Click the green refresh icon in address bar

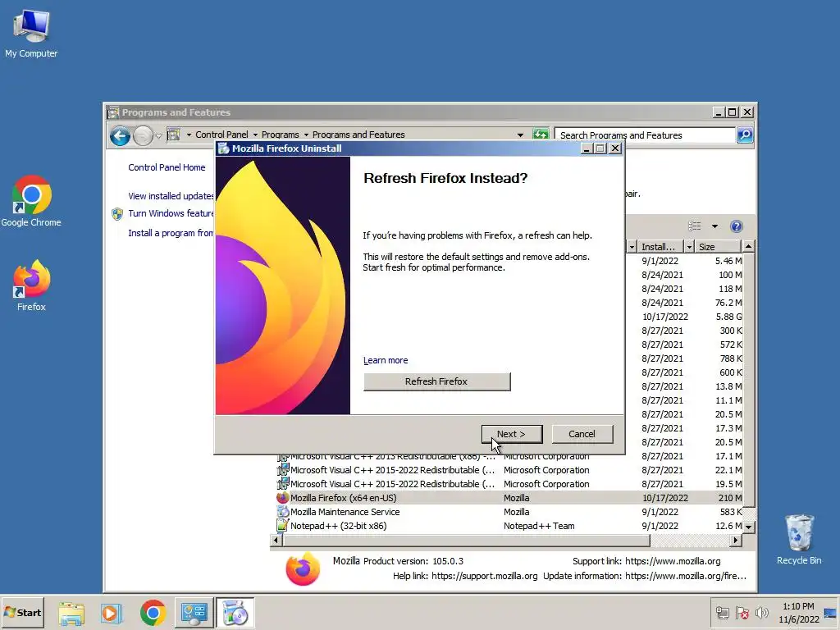pyautogui.click(x=541, y=135)
